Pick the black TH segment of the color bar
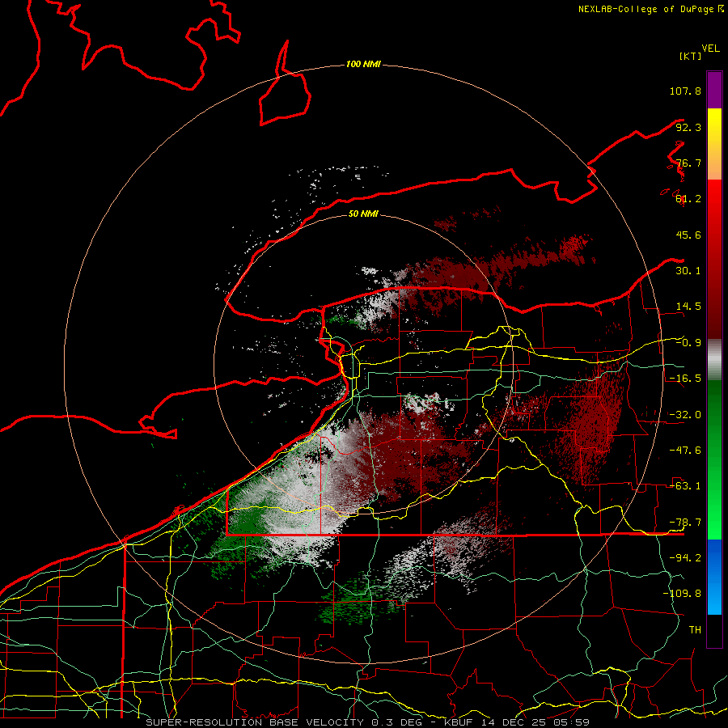 tap(714, 631)
